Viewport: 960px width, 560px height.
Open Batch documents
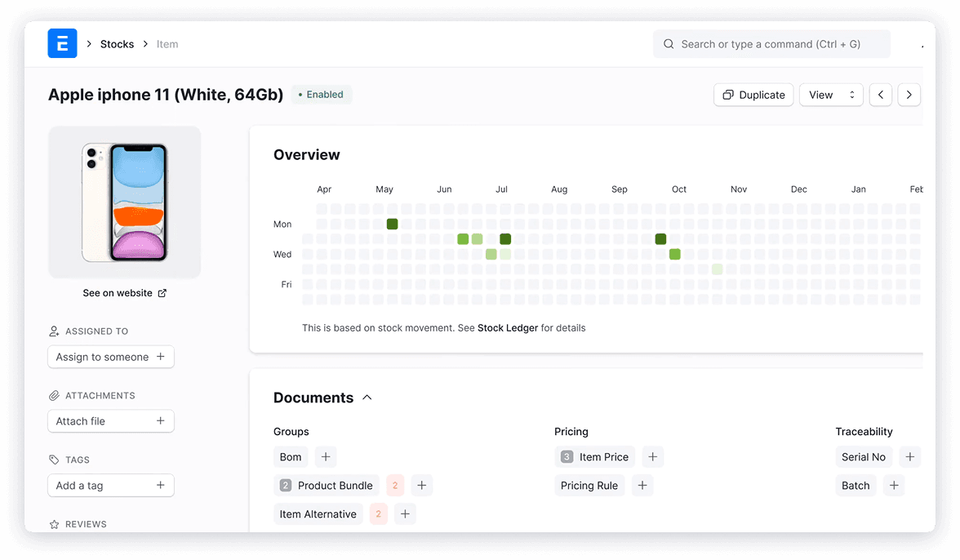tap(856, 486)
